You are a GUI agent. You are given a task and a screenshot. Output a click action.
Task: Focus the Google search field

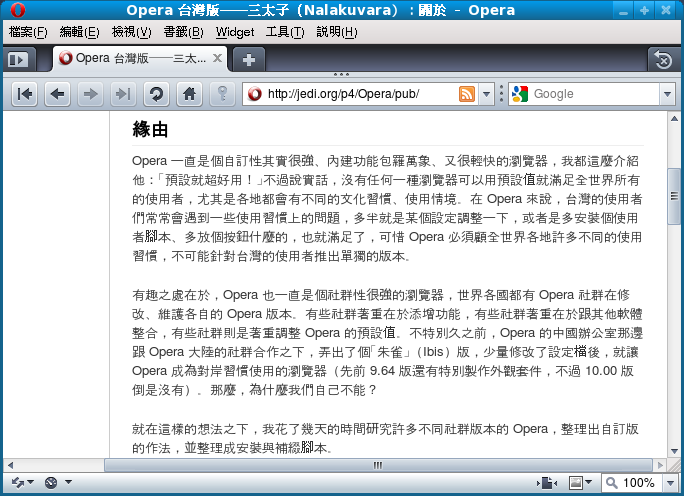(593, 94)
